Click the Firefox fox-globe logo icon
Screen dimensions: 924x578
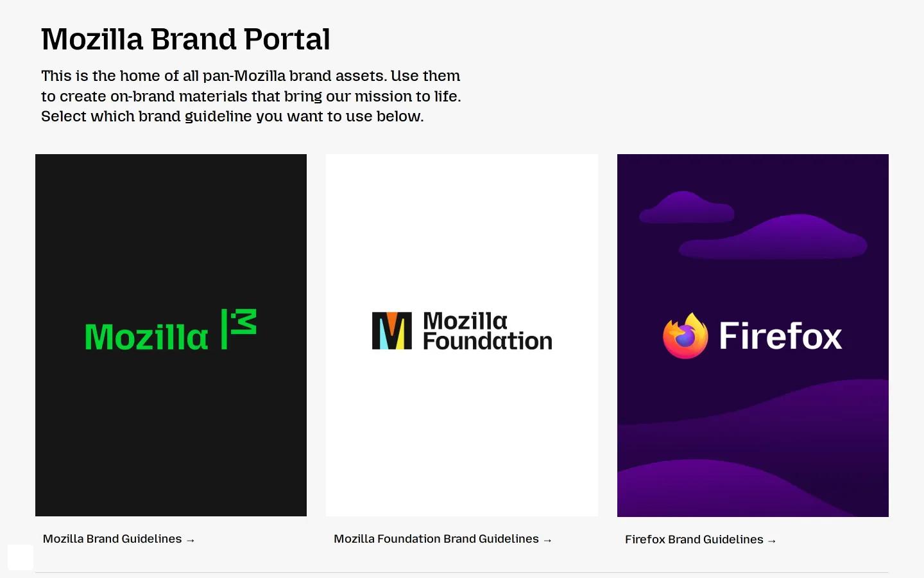coord(685,335)
